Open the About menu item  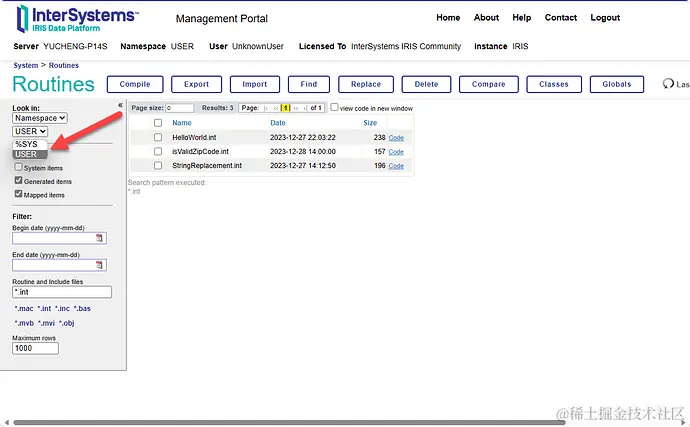pos(486,18)
